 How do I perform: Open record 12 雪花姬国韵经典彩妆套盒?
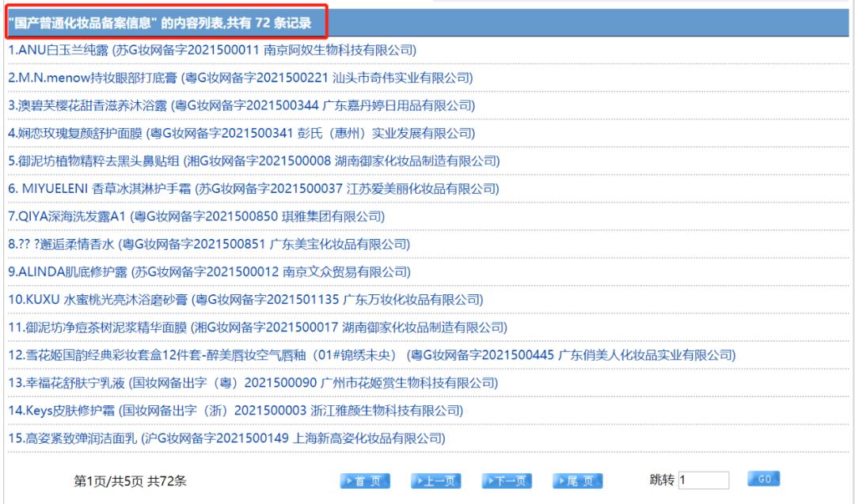click(372, 355)
